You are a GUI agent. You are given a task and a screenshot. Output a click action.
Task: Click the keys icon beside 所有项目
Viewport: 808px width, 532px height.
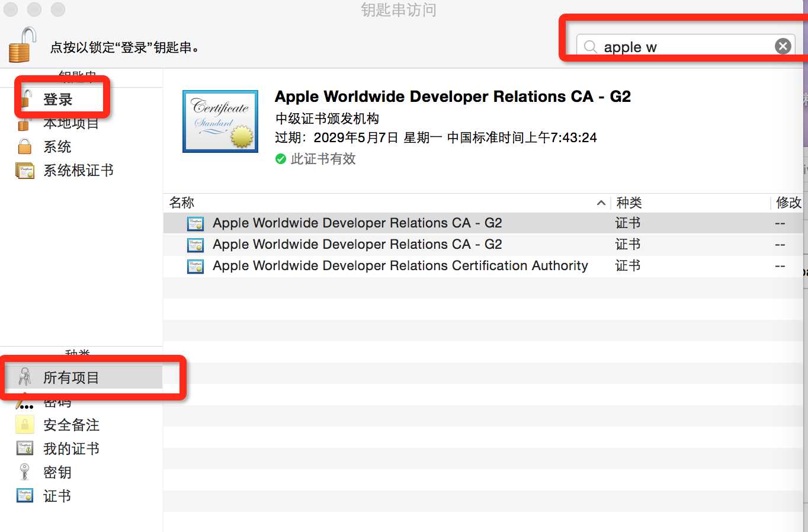pos(25,377)
